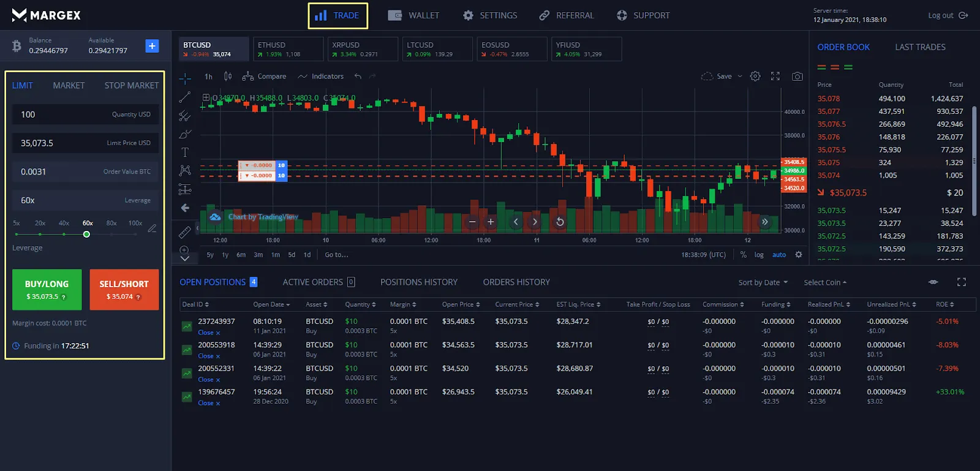Take chart snapshot with camera icon
980x471 pixels.
pyautogui.click(x=797, y=77)
